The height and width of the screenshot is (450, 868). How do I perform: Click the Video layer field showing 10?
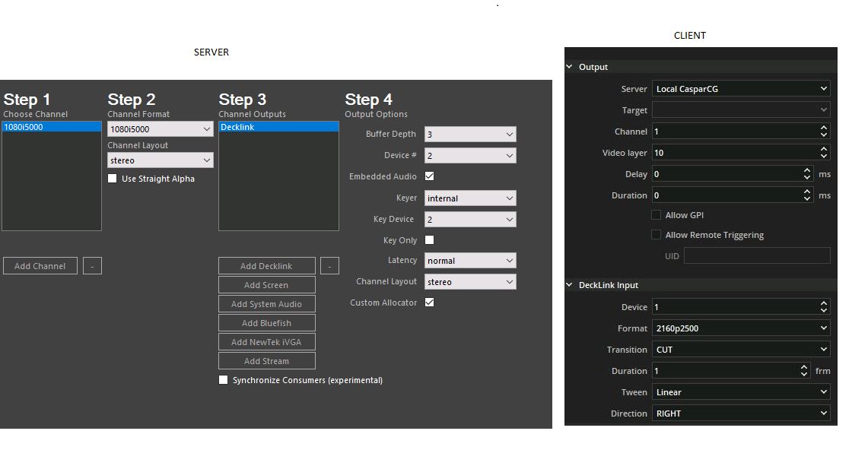741,153
